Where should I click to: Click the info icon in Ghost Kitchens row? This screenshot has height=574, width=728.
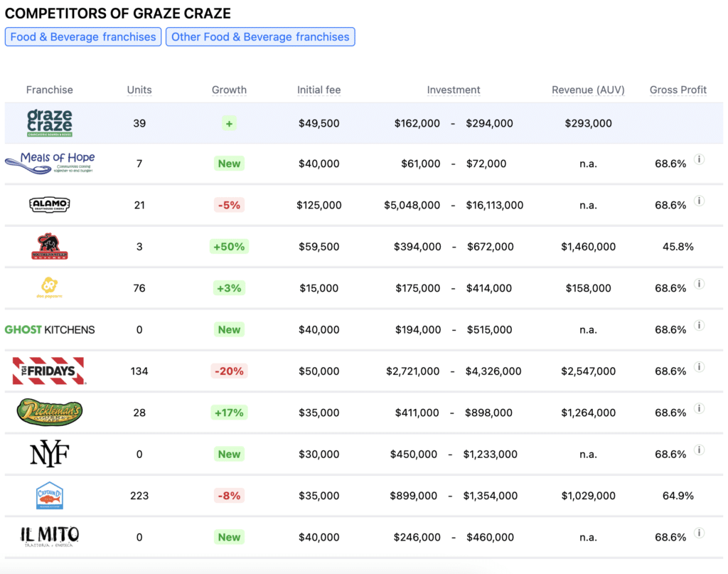700,325
